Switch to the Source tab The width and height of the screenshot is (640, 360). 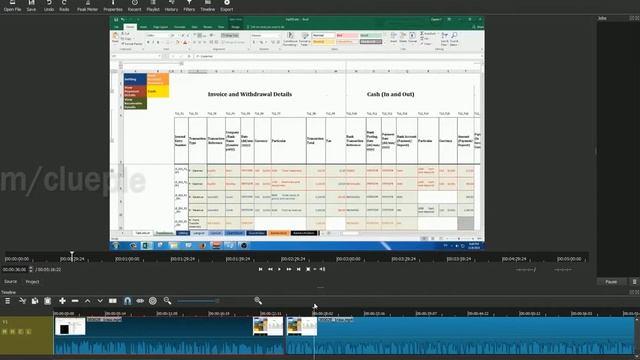[x=10, y=282]
